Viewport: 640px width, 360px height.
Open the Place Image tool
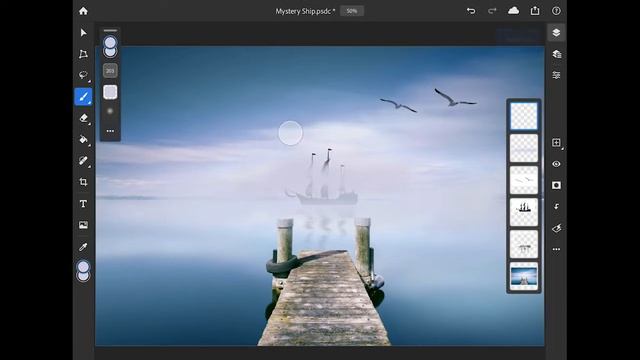pyautogui.click(x=83, y=225)
